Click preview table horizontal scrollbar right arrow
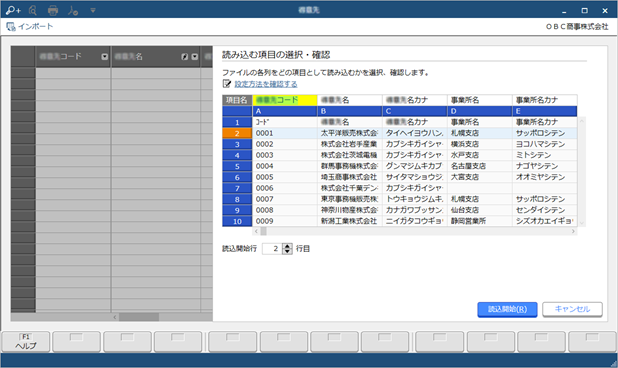The image size is (618, 368). [573, 231]
